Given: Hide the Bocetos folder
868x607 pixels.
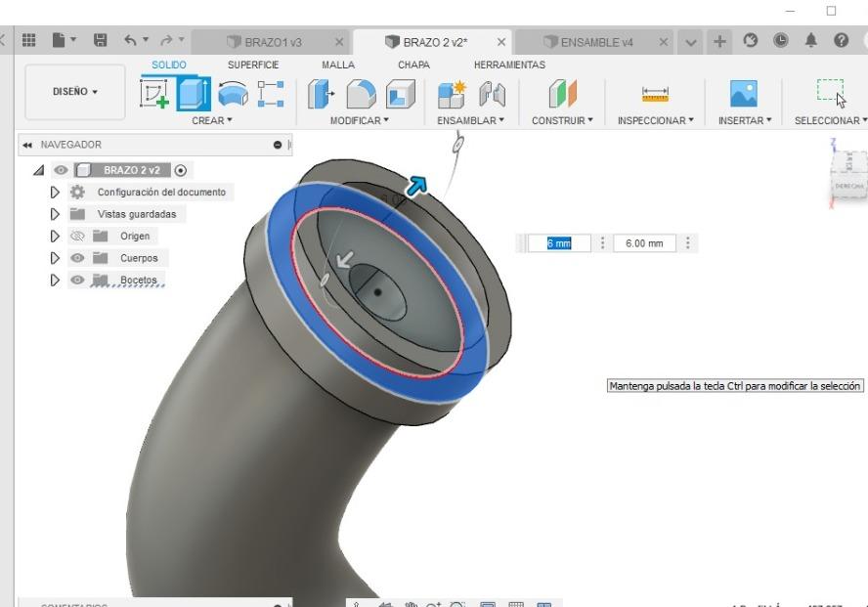Looking at the screenshot, I should click(x=77, y=280).
